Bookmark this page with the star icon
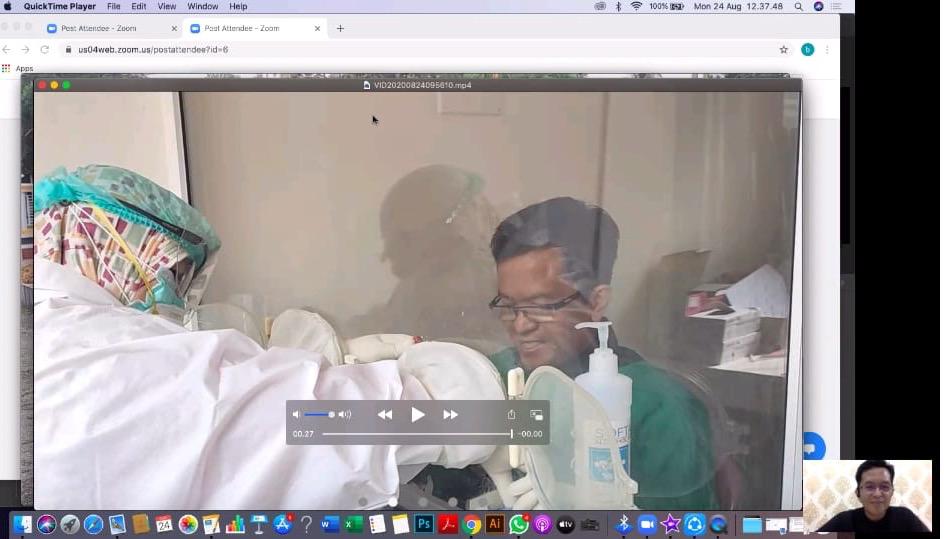This screenshot has width=944, height=539. (783, 49)
